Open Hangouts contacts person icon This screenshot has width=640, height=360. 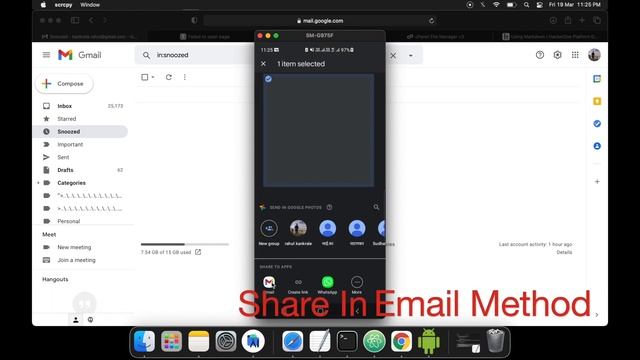point(76,320)
